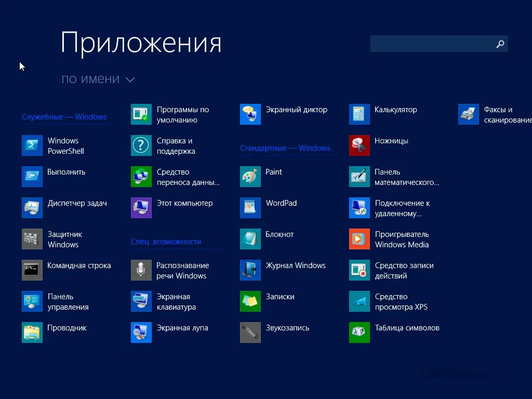This screenshot has width=532, height=399.
Task: Launch Калькулятор icon
Action: click(360, 114)
